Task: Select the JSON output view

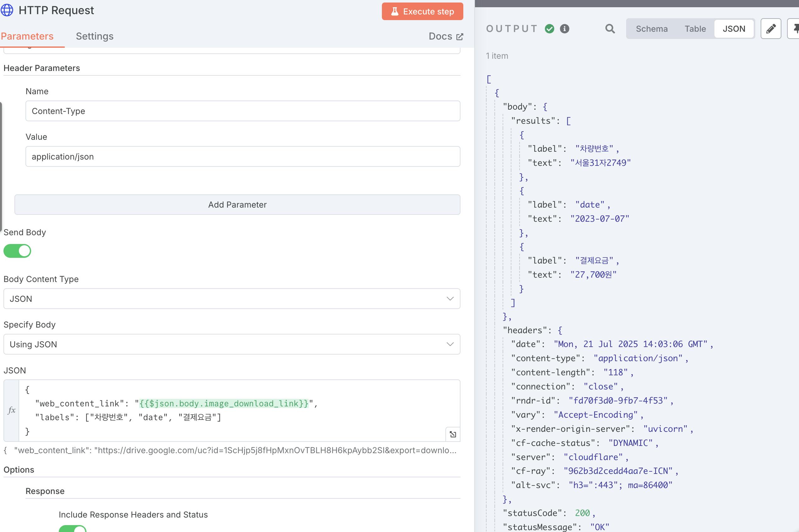Action: [734, 29]
